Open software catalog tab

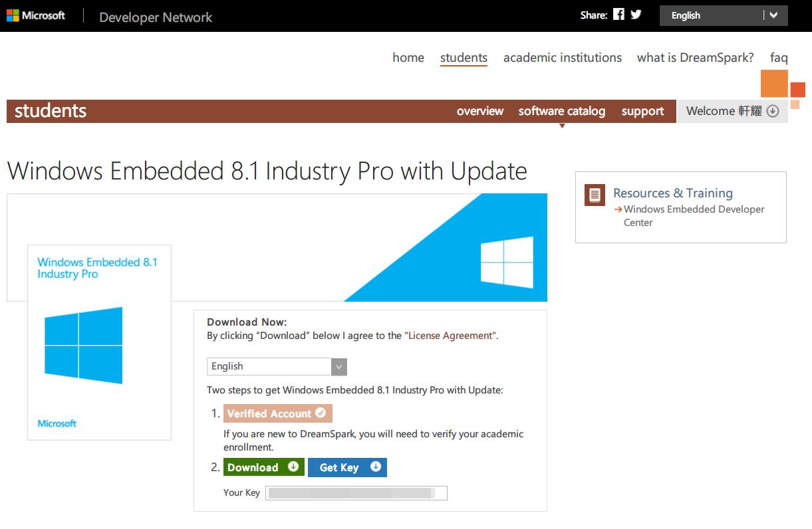(x=562, y=111)
